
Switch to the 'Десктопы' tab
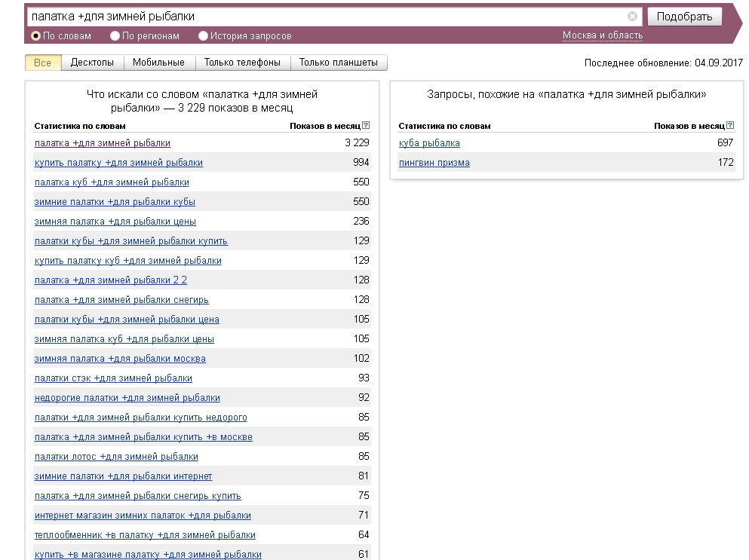coord(92,63)
